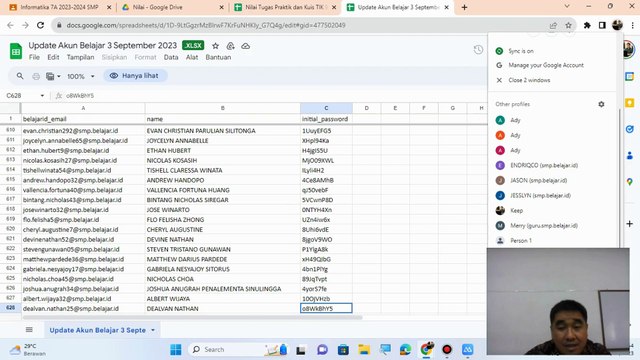Open Google Tasks side panel icon

click(629, 129)
